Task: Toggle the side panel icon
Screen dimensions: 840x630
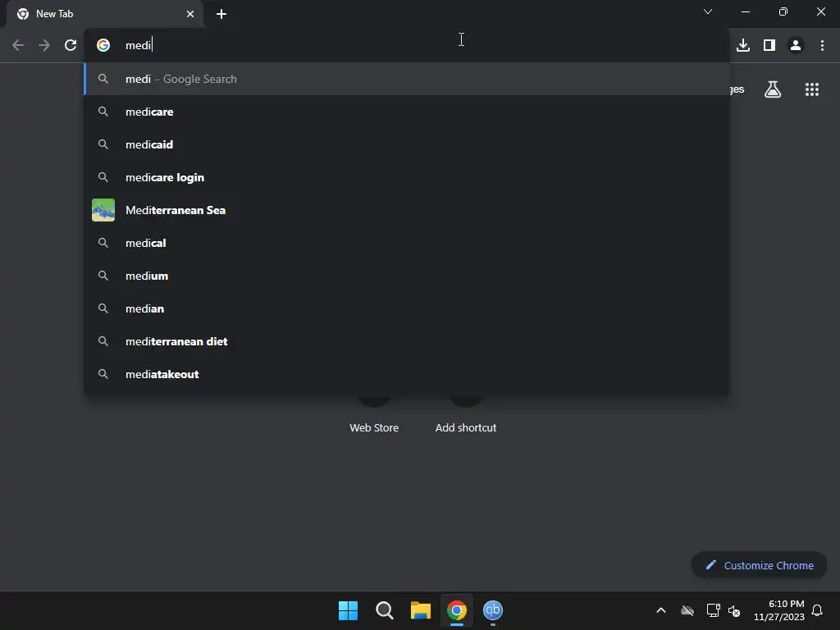Action: 769,45
